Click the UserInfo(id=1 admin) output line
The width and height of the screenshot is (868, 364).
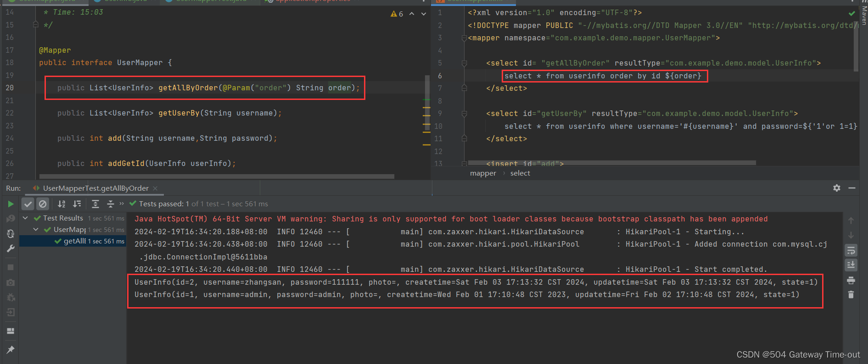[467, 295]
